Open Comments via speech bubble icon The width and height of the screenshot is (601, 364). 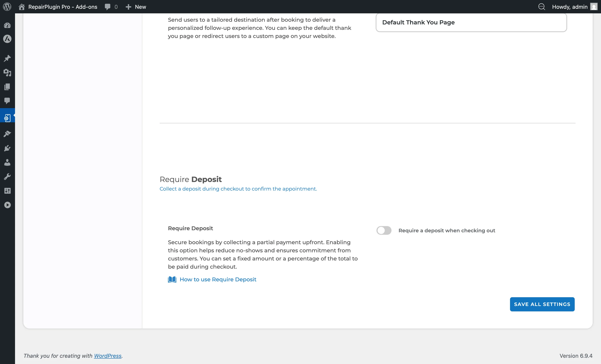(7, 101)
